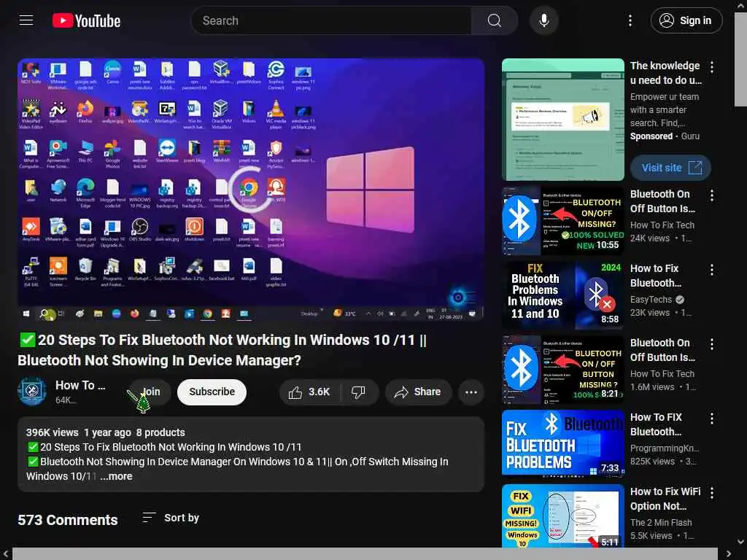Viewport: 747px width, 560px height.
Task: Open options for the Guru sponsored ad
Action: click(x=712, y=67)
